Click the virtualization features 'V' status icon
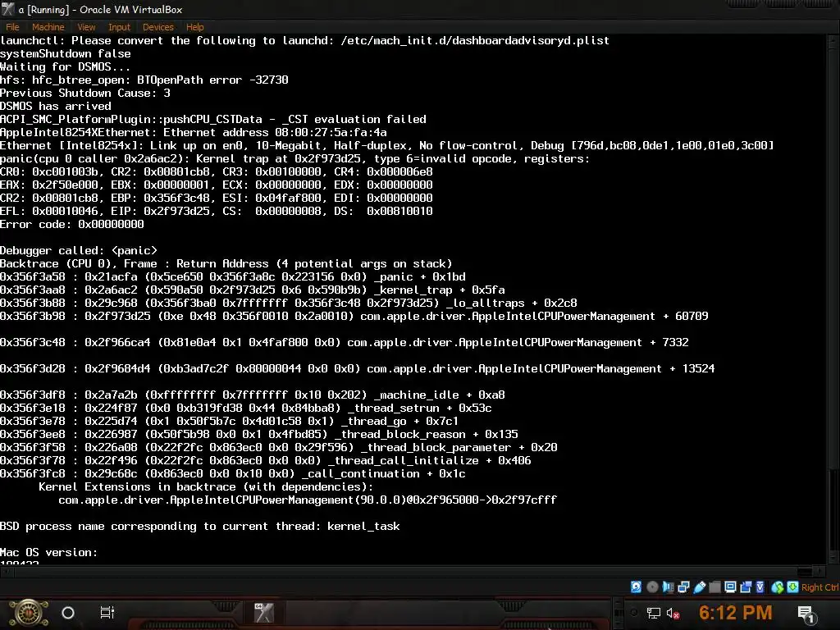The width and height of the screenshot is (840, 630). (760, 587)
